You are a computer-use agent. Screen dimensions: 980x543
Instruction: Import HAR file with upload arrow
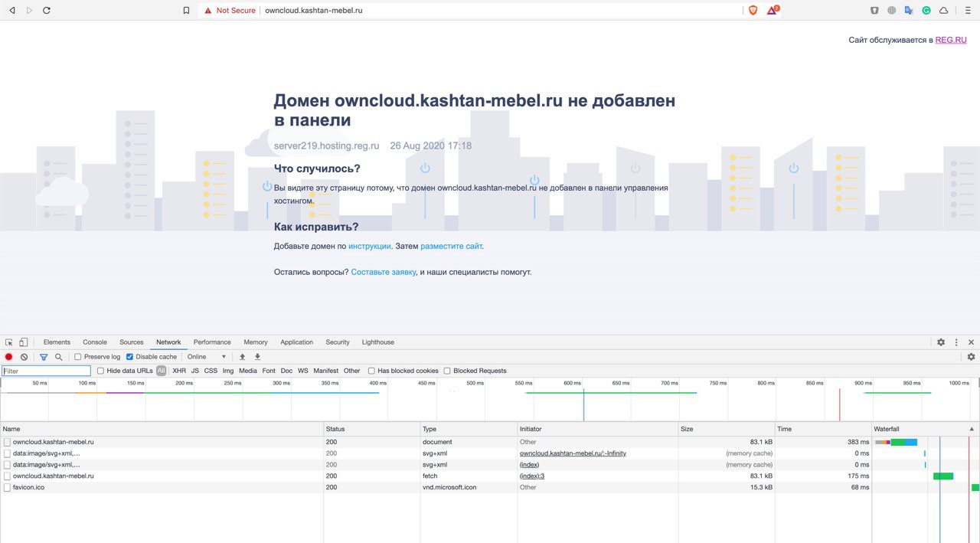click(243, 357)
